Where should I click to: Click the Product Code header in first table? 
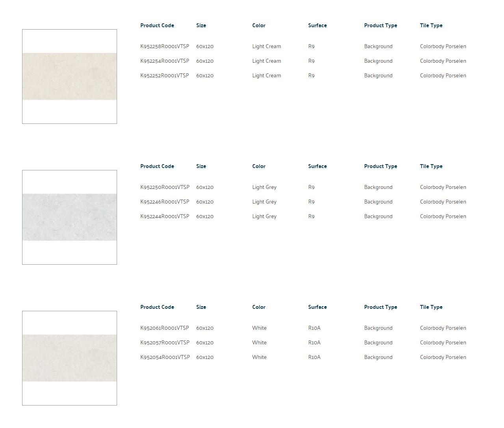click(157, 26)
